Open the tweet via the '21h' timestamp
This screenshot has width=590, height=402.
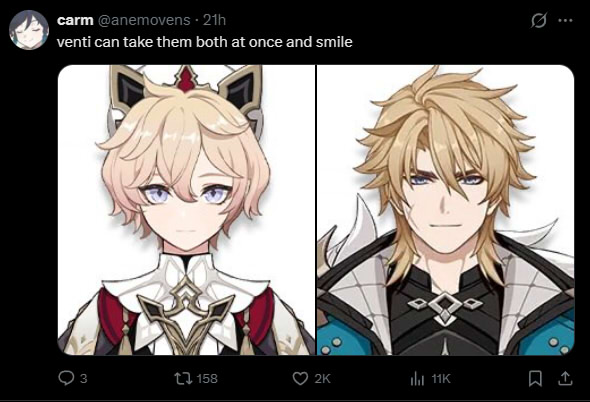click(214, 20)
